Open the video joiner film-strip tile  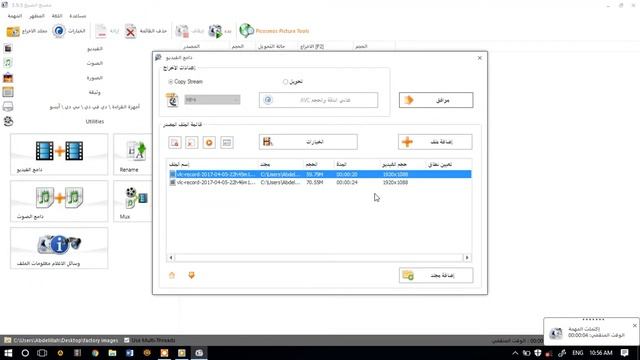click(59, 154)
